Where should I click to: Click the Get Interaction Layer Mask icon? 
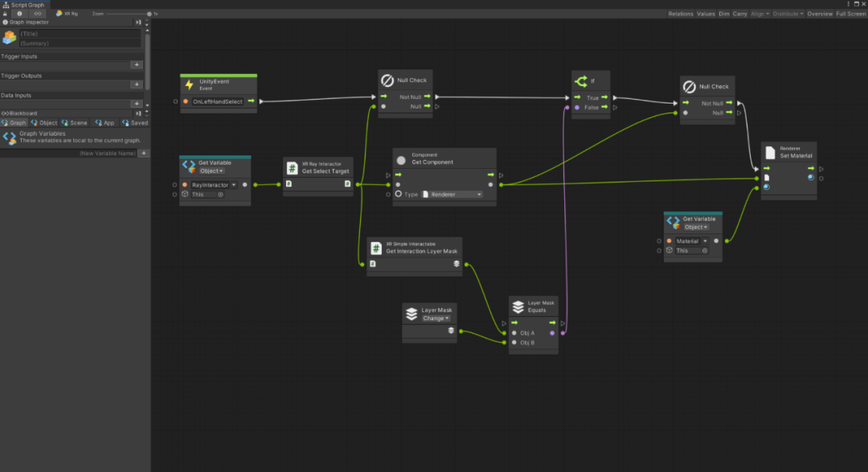pos(376,248)
